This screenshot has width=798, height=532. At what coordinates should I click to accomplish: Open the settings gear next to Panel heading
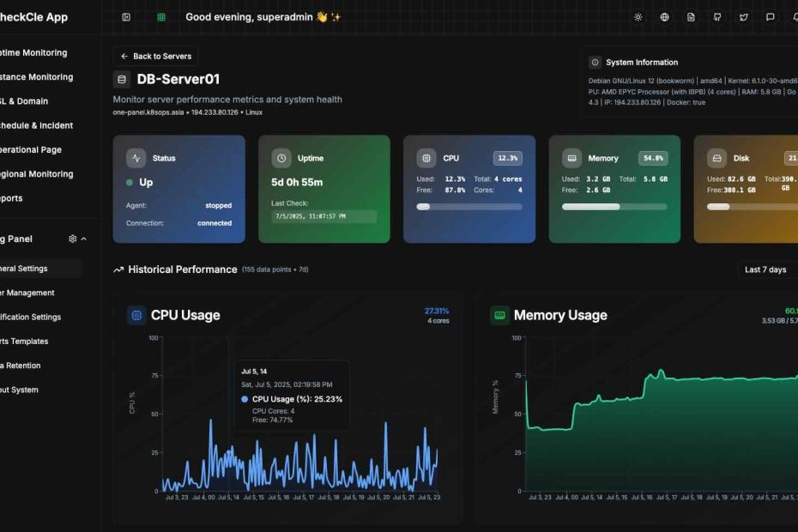click(x=73, y=239)
